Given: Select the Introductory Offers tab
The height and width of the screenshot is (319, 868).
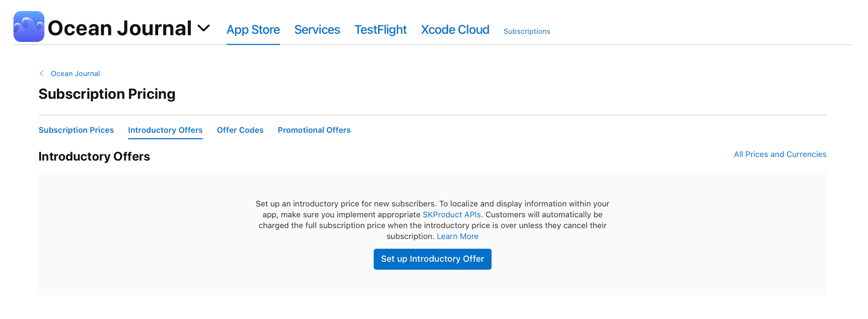Looking at the screenshot, I should point(165,130).
